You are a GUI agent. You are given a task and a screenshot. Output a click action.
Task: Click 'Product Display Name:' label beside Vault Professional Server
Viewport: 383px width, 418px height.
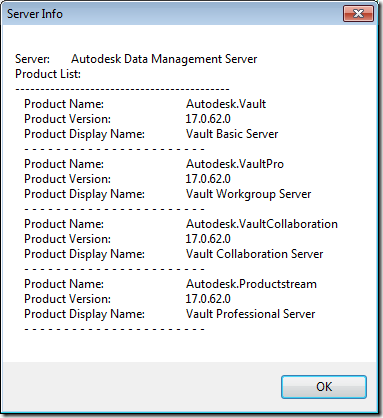84,314
